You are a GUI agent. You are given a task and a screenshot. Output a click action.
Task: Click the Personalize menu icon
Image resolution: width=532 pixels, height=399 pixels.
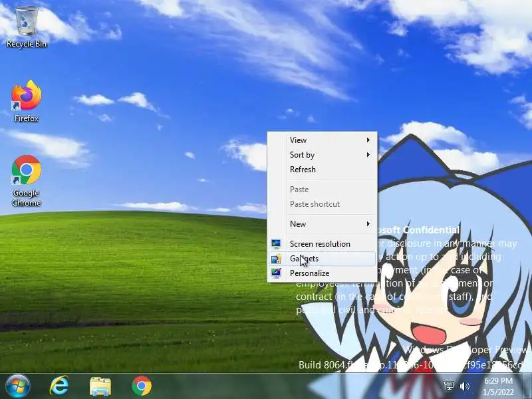(x=276, y=273)
